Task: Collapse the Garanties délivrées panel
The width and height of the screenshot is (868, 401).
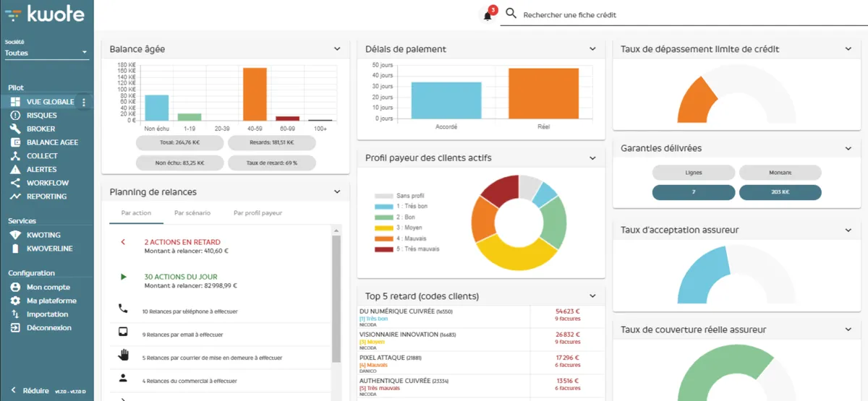Action: 848,148
